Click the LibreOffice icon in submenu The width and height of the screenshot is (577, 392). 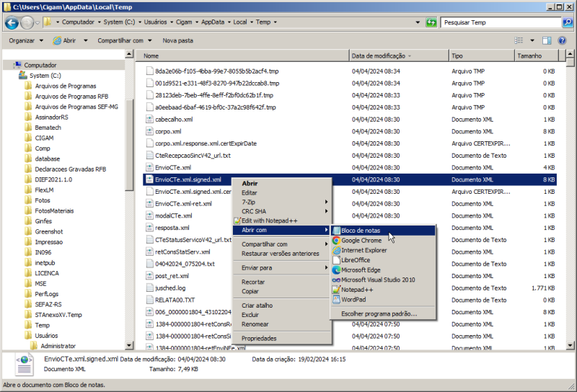[336, 260]
